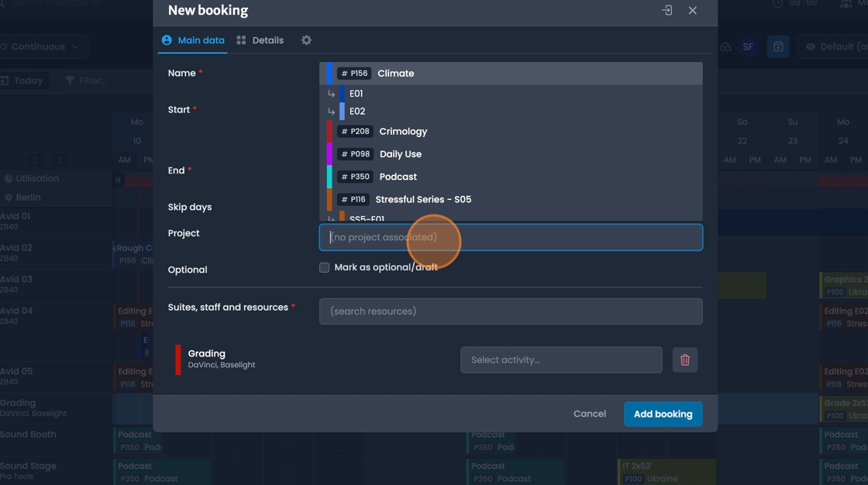Click the Add booking button
The height and width of the screenshot is (485, 868).
click(663, 414)
